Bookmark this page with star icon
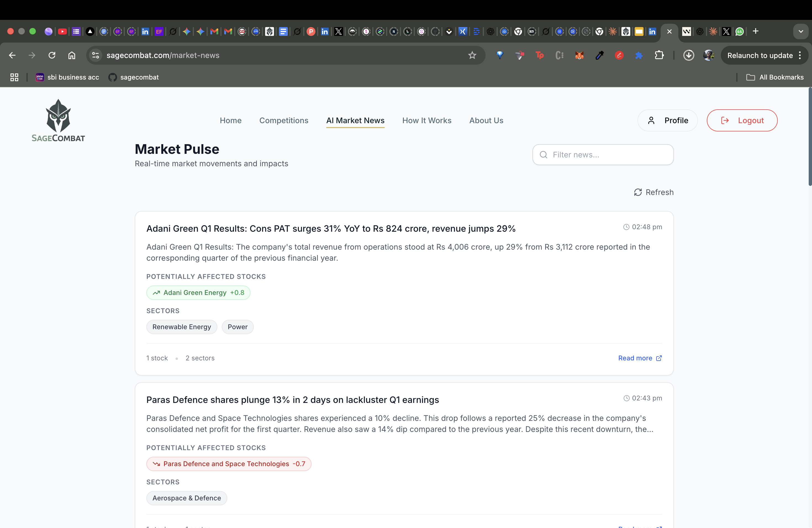The height and width of the screenshot is (528, 812). [x=472, y=55]
